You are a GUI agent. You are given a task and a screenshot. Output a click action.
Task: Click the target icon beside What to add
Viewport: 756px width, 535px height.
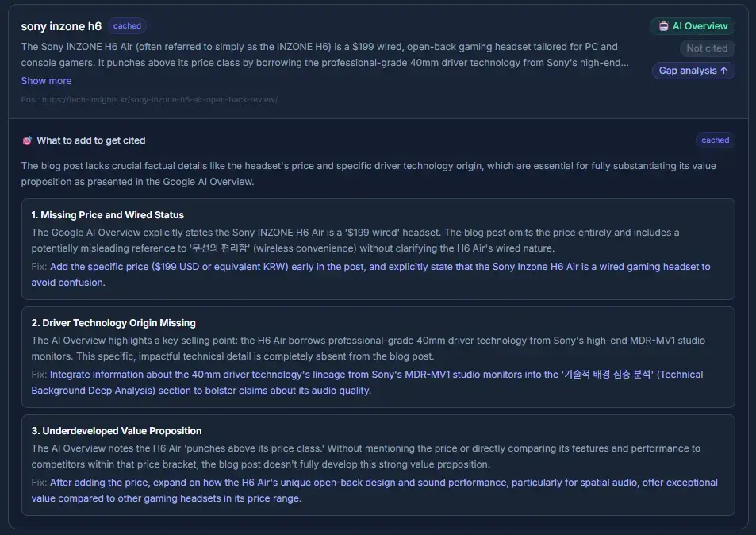click(x=27, y=140)
